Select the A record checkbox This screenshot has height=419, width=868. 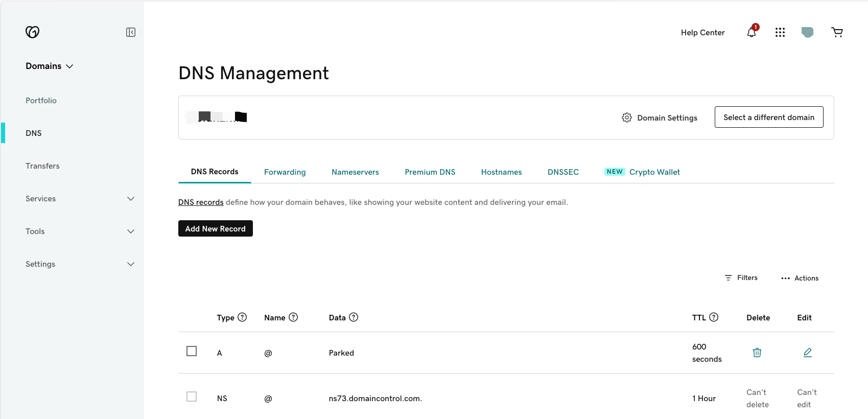coord(192,351)
